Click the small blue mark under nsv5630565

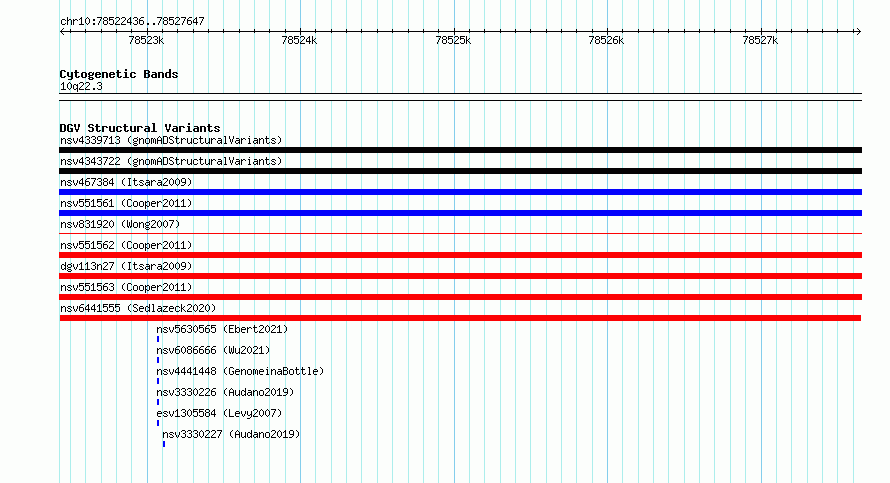point(158,339)
